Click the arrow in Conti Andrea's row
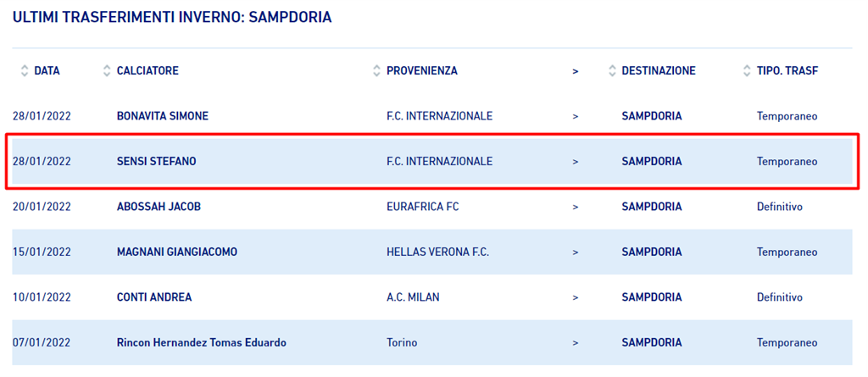The image size is (868, 377). (x=576, y=297)
